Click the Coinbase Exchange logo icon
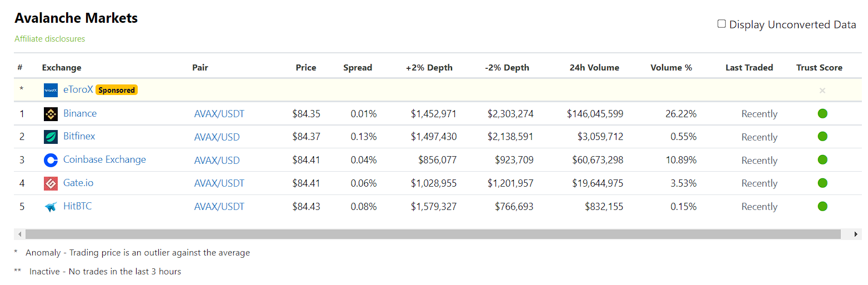The image size is (868, 285). click(51, 160)
